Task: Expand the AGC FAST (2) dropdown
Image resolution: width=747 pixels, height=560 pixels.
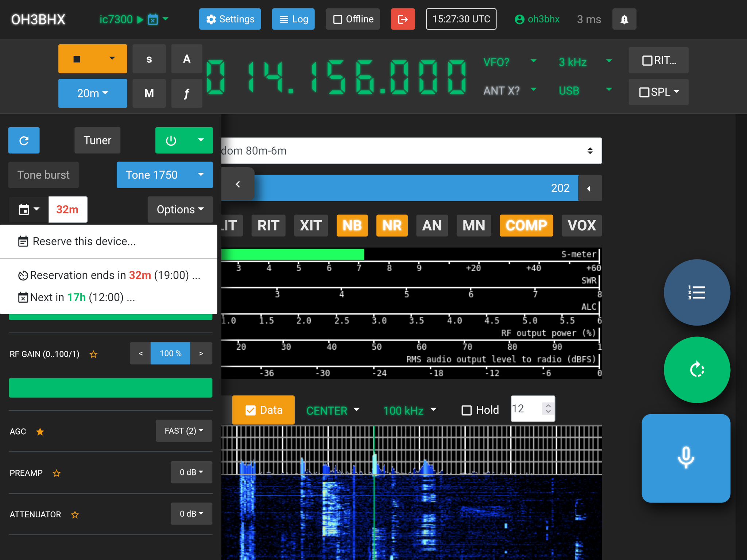Action: point(184,431)
